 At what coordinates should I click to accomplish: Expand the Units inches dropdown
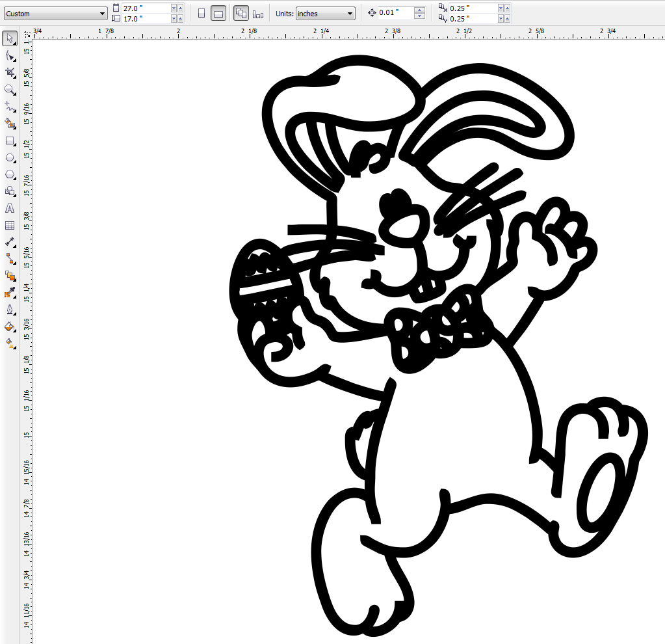click(325, 14)
